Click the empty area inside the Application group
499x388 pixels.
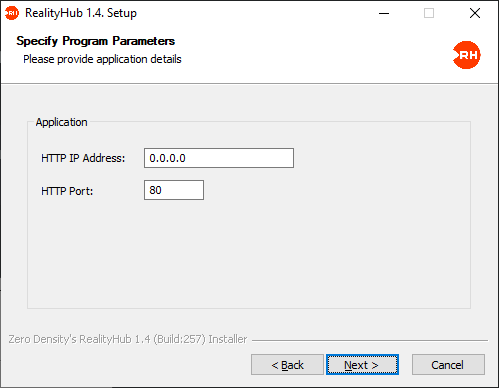point(249,253)
